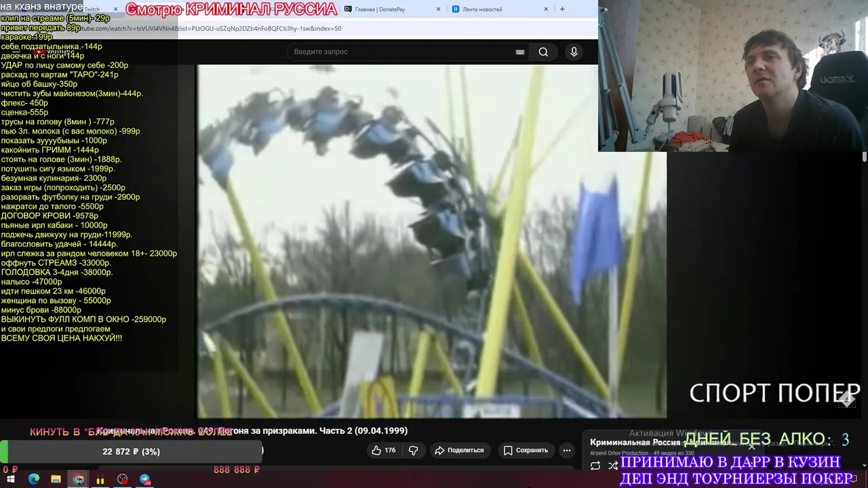Like the video with 176 likes

coord(383,450)
